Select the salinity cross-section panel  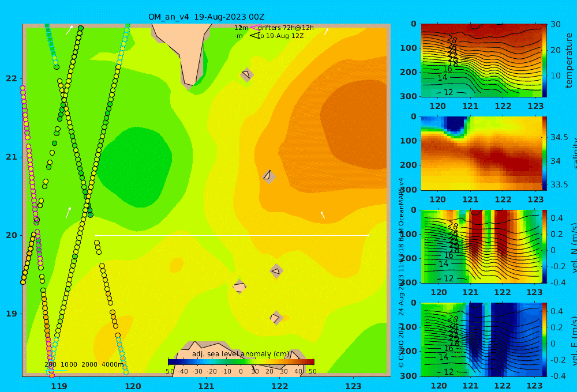coord(481,153)
